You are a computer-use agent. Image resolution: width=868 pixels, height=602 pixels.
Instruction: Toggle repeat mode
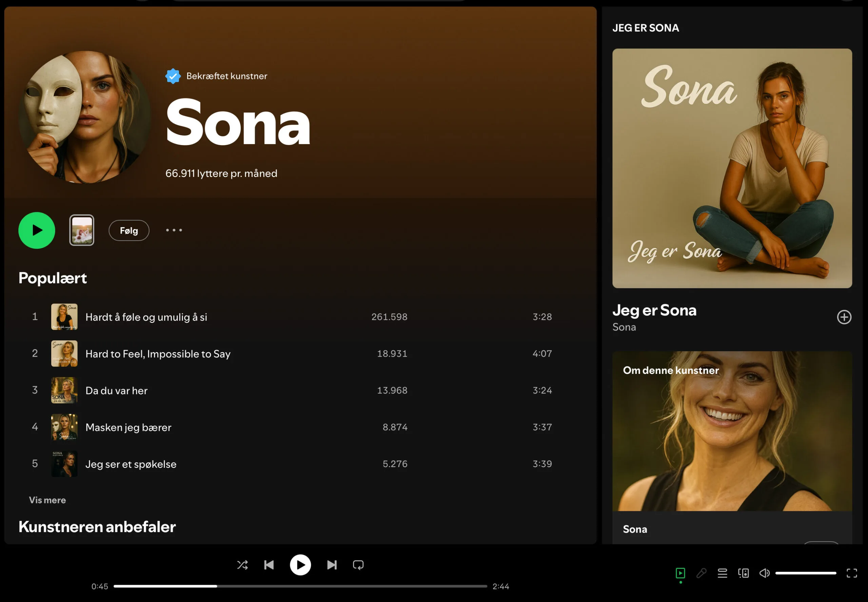click(358, 565)
